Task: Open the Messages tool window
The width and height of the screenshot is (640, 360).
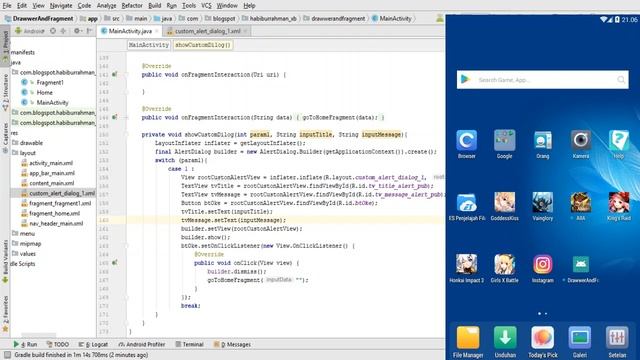Action: (232, 344)
